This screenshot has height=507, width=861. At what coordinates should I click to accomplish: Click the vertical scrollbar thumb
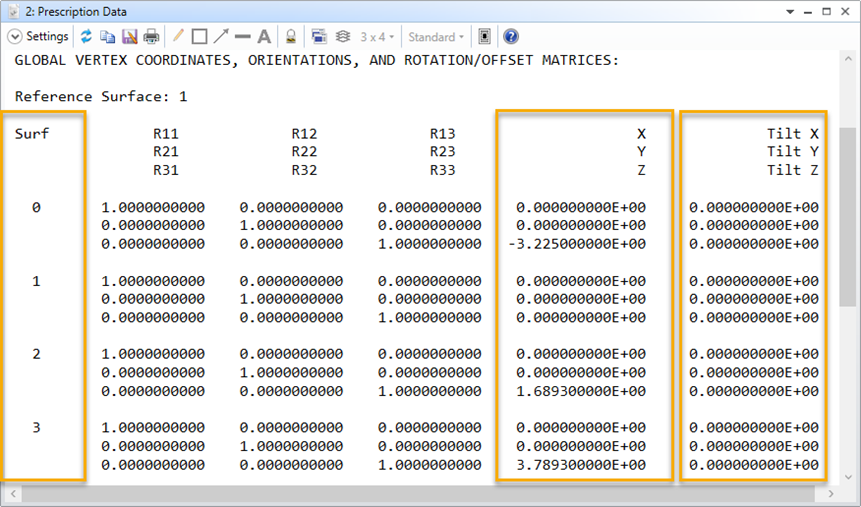(848, 217)
